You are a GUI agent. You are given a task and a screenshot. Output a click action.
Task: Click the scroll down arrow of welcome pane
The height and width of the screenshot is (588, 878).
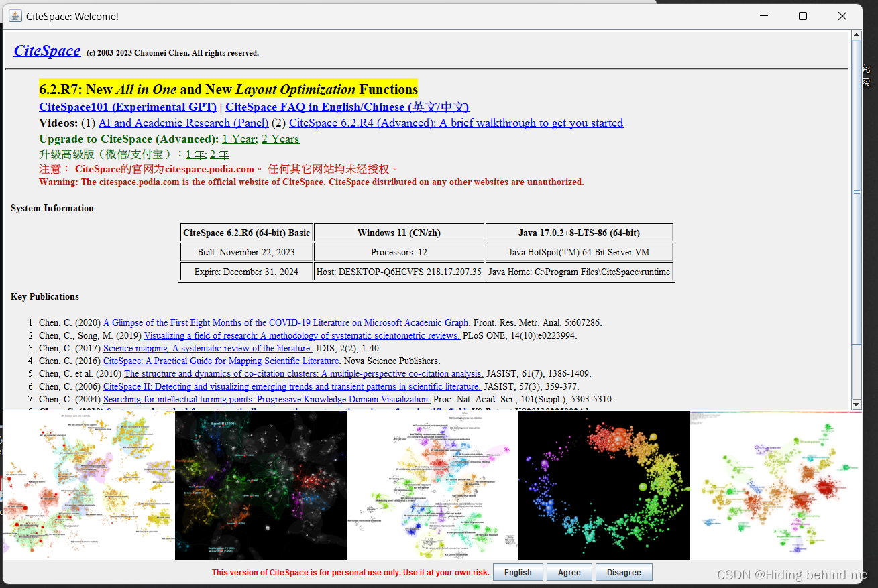point(857,404)
